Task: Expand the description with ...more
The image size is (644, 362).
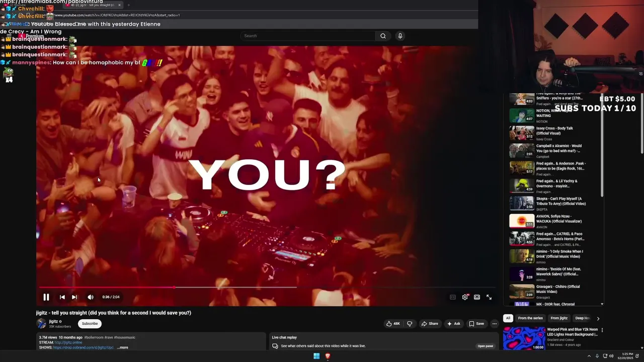Action: pyautogui.click(x=122, y=347)
